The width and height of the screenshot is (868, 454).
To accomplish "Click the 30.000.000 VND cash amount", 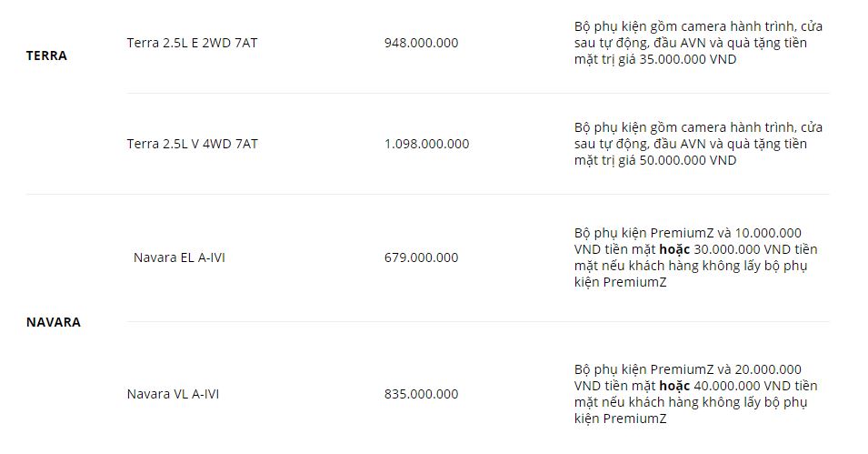I will [x=749, y=249].
